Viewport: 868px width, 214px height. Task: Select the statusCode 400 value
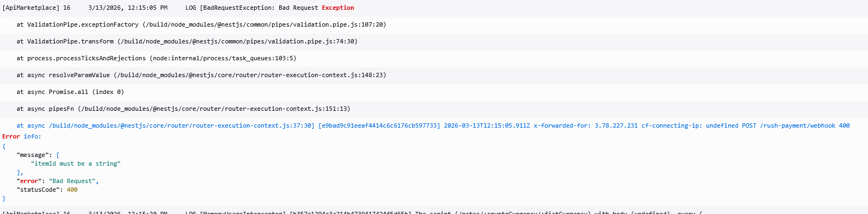point(72,190)
